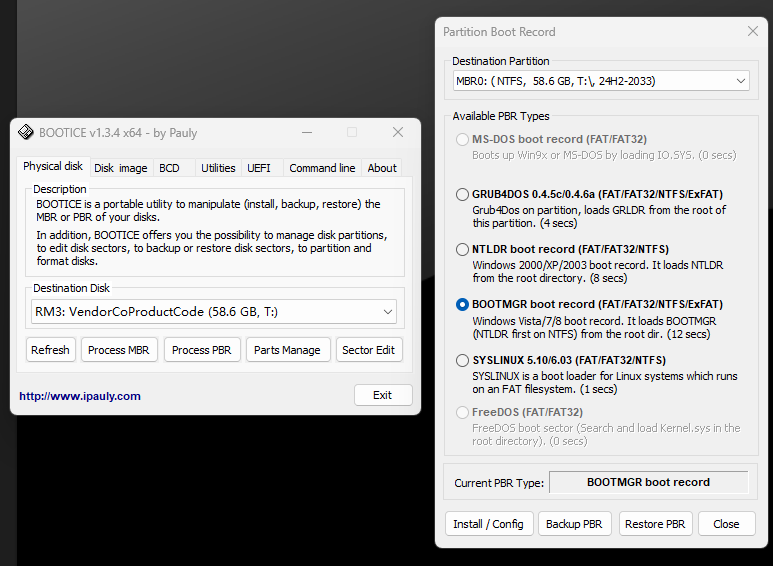Select GRUB4DOS 0.4.5c/0.4.6a radio option
The height and width of the screenshot is (566, 773).
[x=462, y=194]
